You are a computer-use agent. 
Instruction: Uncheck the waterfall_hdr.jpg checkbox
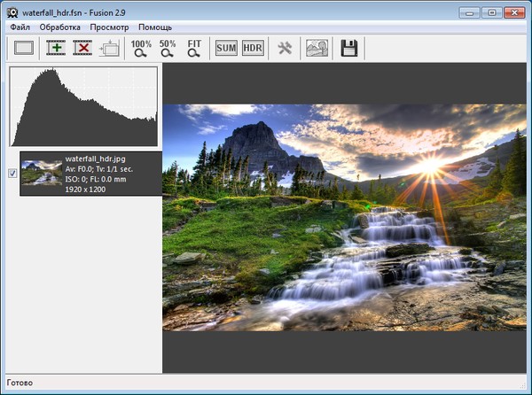point(12,173)
